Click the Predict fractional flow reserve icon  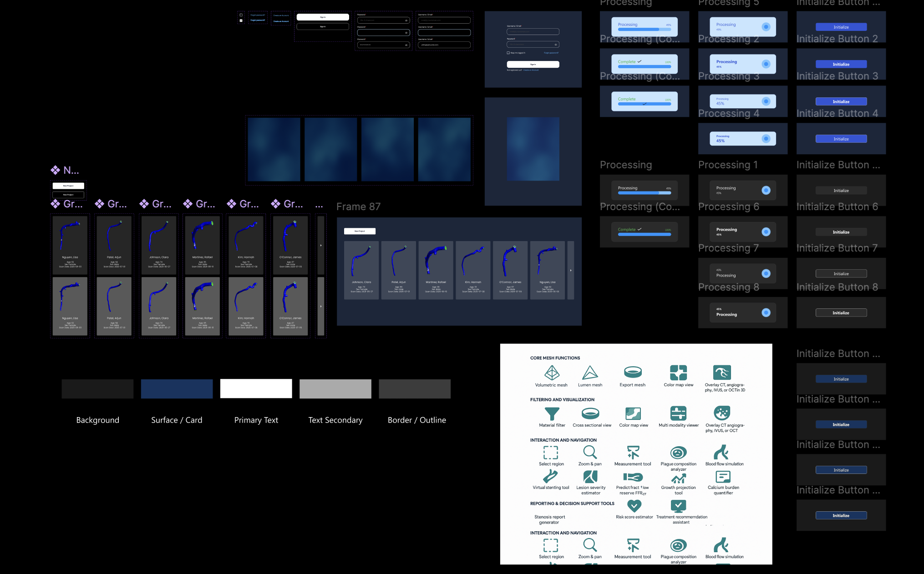click(633, 477)
